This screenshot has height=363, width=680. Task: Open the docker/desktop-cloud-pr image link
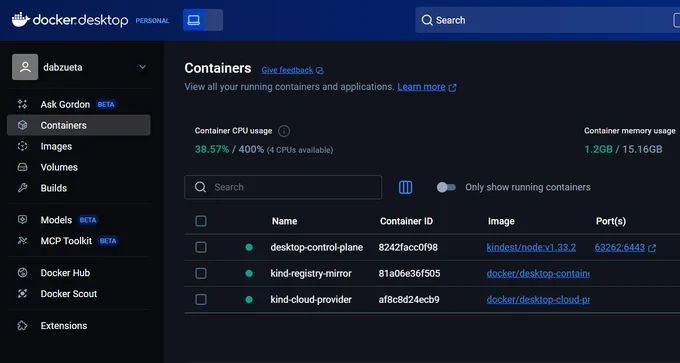(x=538, y=300)
